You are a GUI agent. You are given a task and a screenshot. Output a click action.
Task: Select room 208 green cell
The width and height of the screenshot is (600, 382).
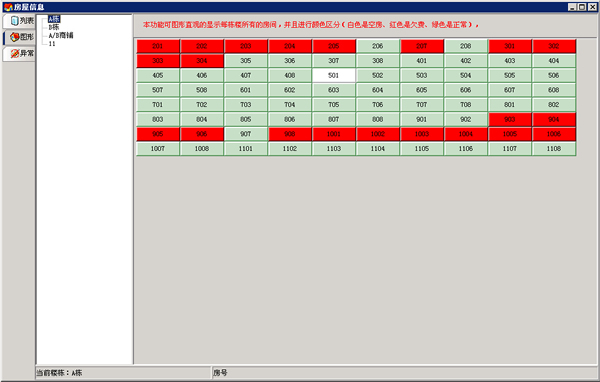(466, 46)
